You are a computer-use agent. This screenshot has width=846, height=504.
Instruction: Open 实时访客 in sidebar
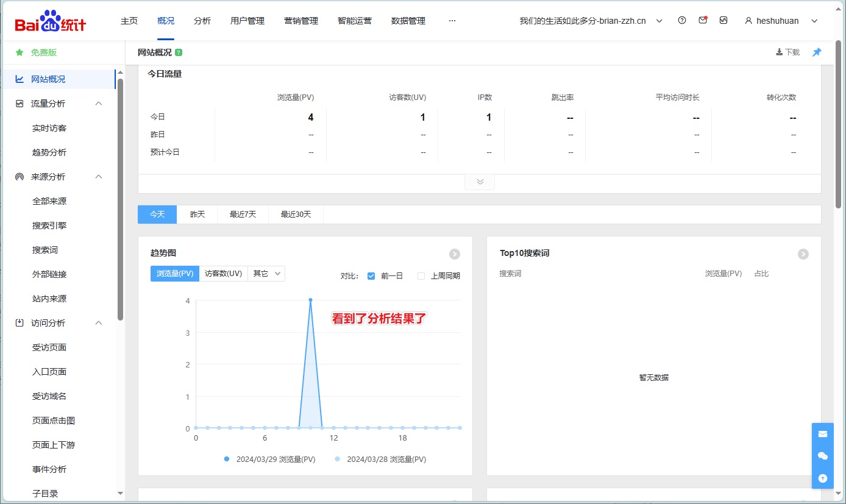pyautogui.click(x=49, y=128)
